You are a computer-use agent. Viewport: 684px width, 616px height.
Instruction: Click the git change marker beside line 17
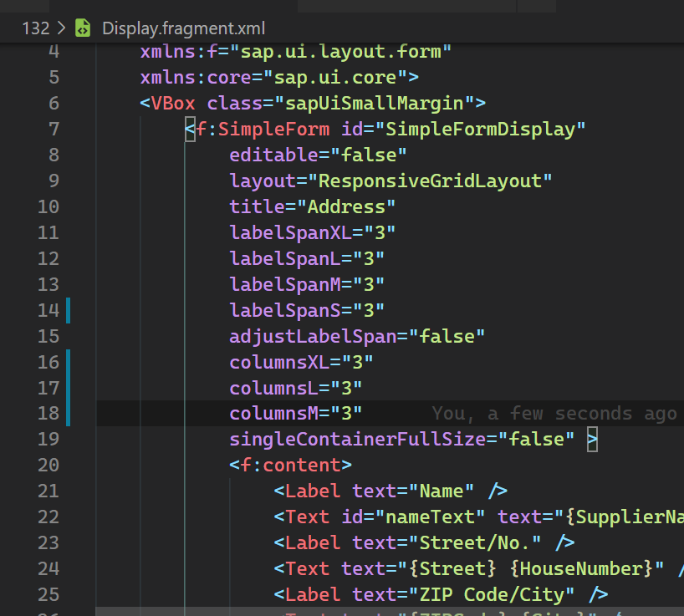(x=68, y=388)
